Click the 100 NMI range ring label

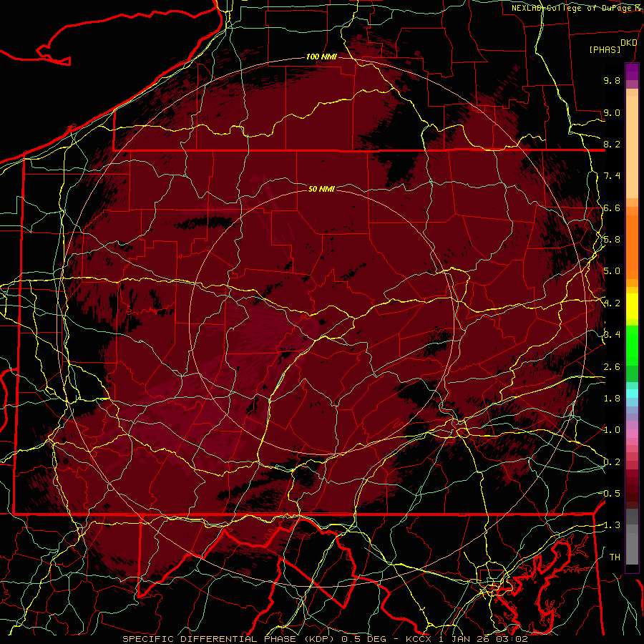pyautogui.click(x=321, y=57)
